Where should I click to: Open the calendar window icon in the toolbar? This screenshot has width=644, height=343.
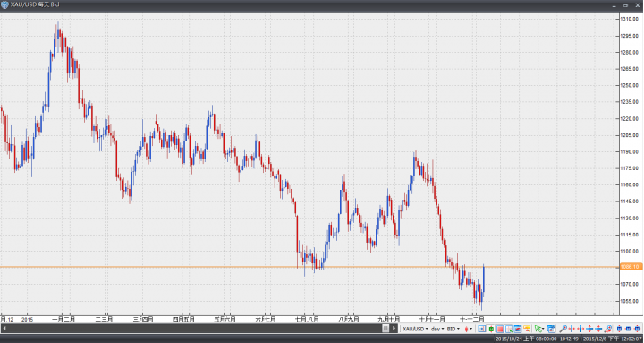[551, 329]
